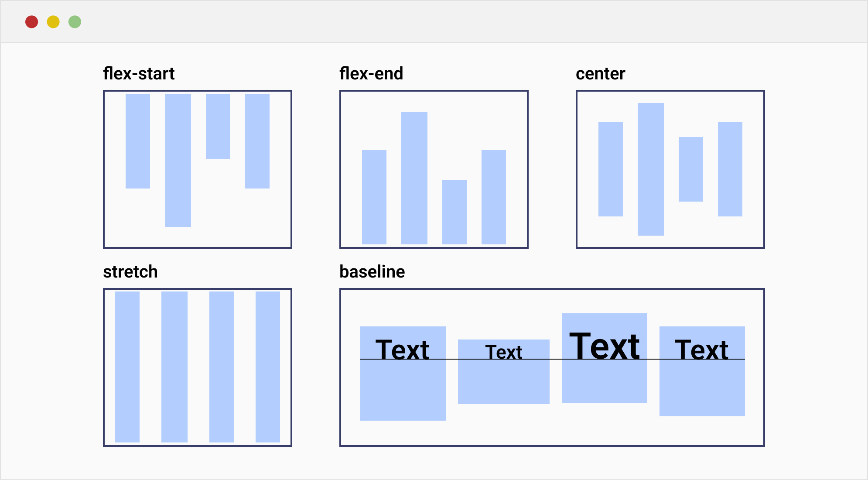Select the flex-start heading
The image size is (868, 480).
[x=139, y=74]
